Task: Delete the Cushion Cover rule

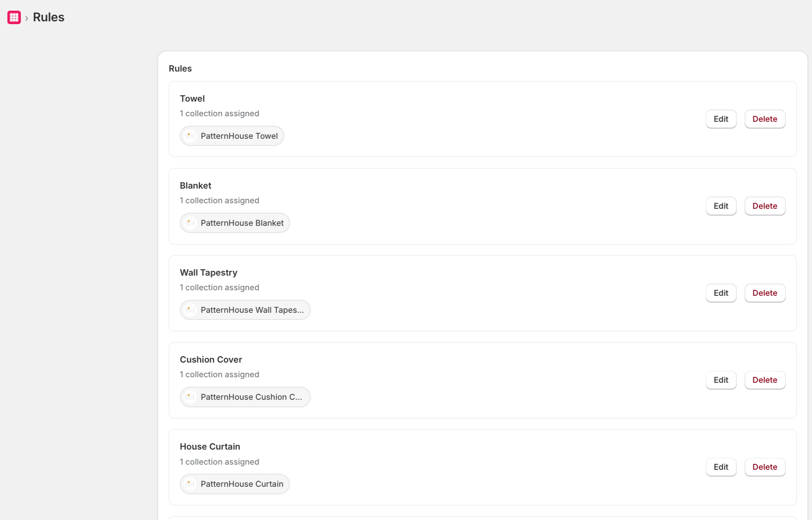Action: coord(765,380)
